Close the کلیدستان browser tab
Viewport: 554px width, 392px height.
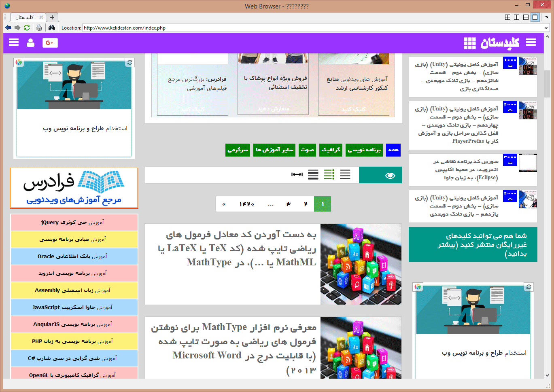41,17
